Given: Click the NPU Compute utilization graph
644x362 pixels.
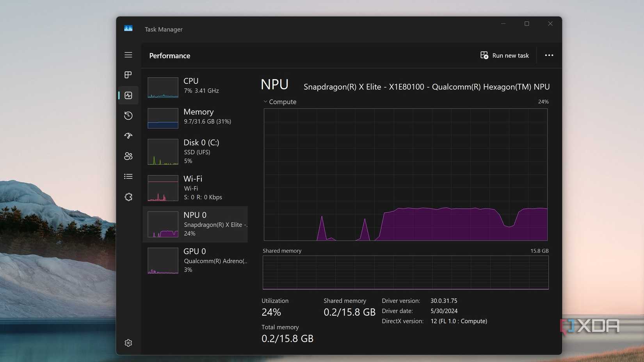Looking at the screenshot, I should click(x=406, y=175).
